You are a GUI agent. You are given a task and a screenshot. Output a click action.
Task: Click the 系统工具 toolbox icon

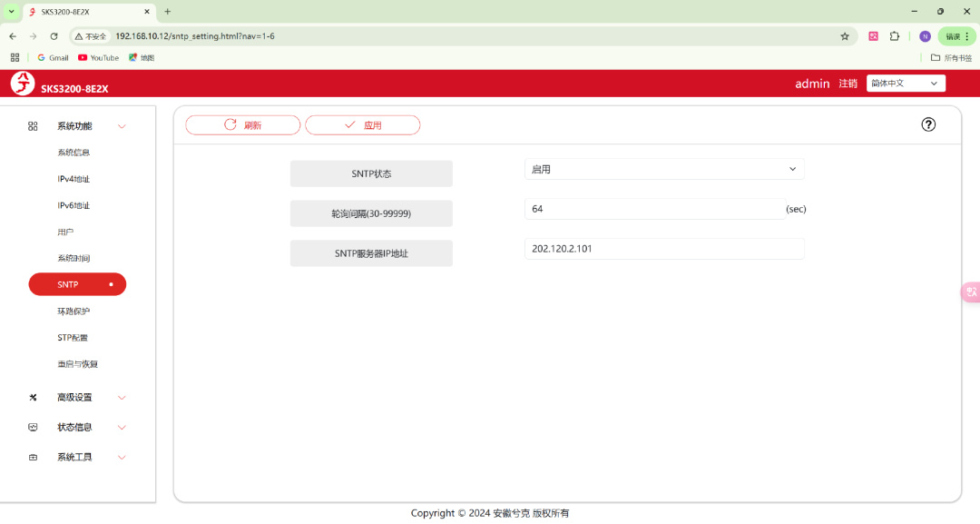tap(34, 457)
